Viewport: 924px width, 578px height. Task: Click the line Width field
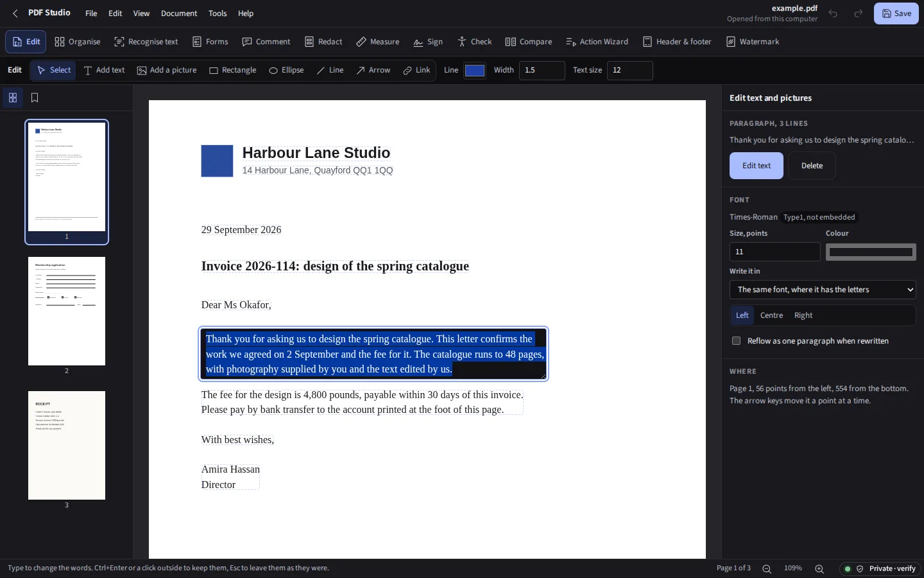(542, 71)
